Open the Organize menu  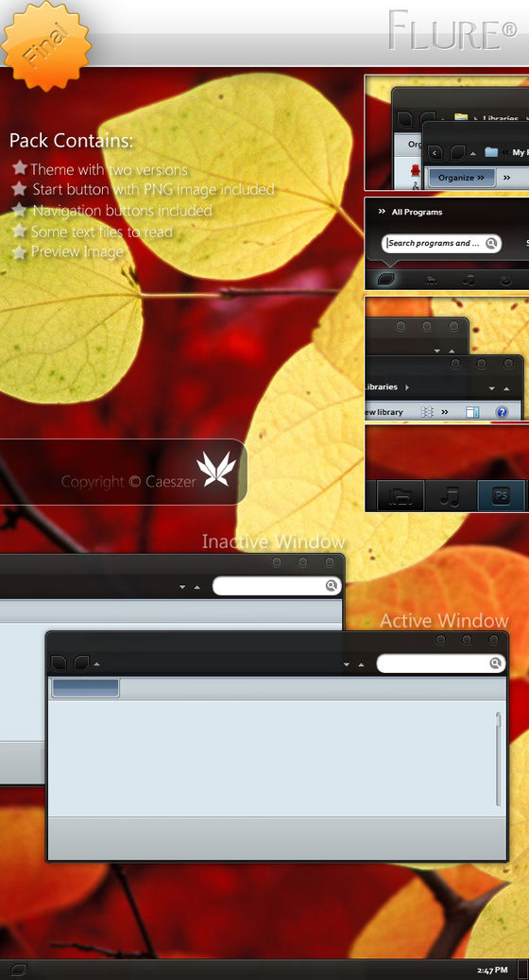tap(462, 178)
